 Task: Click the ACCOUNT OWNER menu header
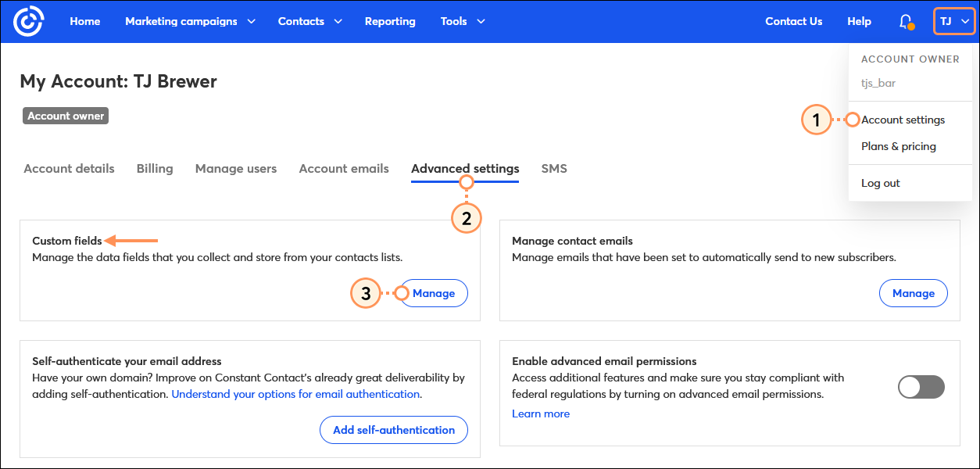[x=910, y=59]
